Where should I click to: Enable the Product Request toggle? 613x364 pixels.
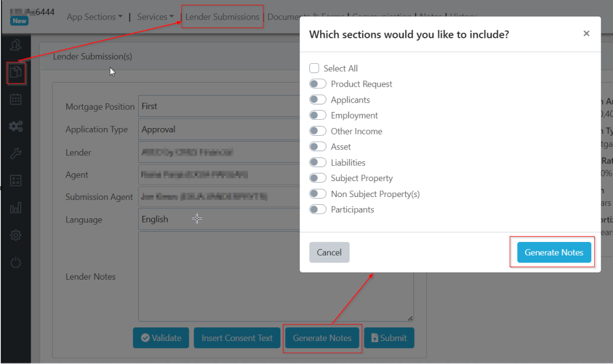coord(318,84)
